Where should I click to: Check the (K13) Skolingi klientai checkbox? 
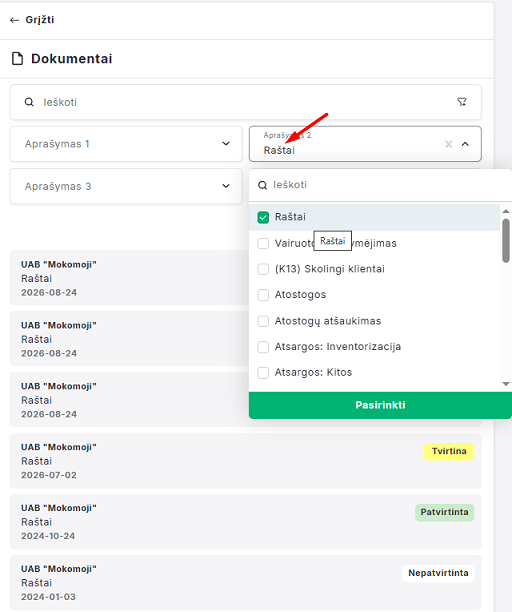tap(263, 269)
